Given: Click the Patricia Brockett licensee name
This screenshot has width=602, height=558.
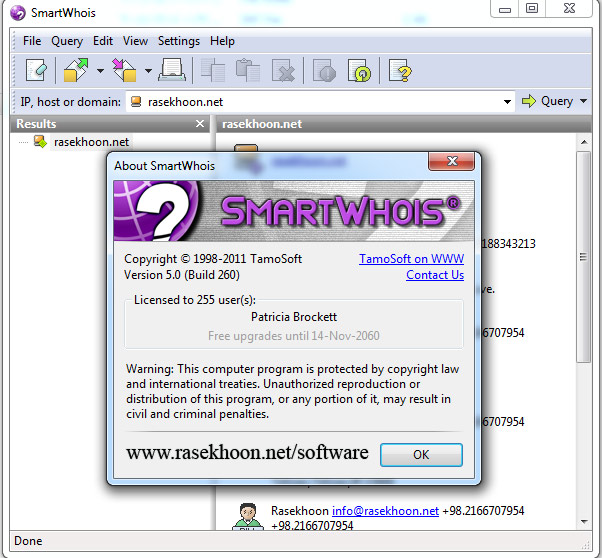Looking at the screenshot, I should (x=294, y=317).
